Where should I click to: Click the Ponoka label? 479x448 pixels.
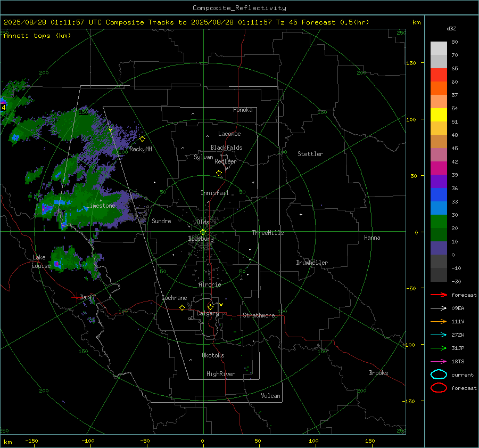tap(243, 110)
